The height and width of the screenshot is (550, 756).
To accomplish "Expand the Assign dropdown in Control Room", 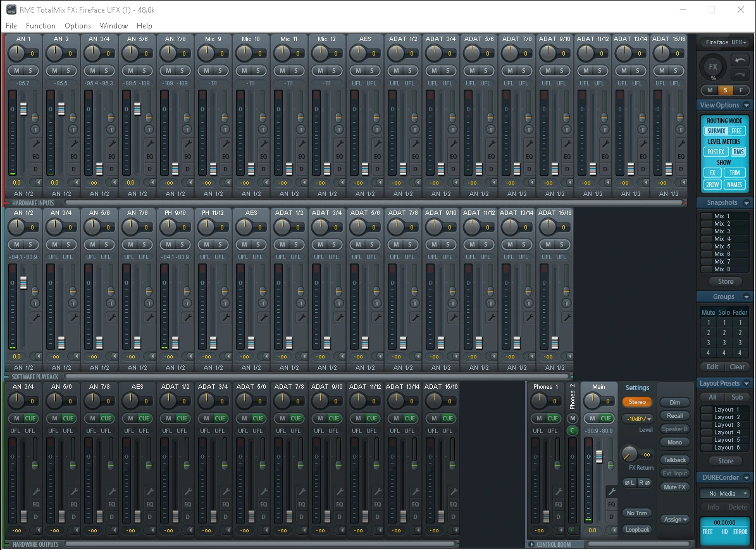I will coord(674,519).
